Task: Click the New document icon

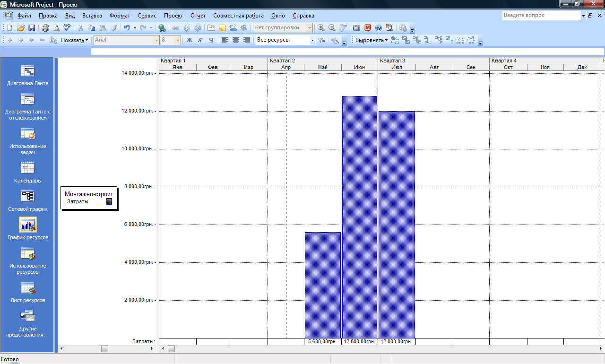Action: point(9,28)
